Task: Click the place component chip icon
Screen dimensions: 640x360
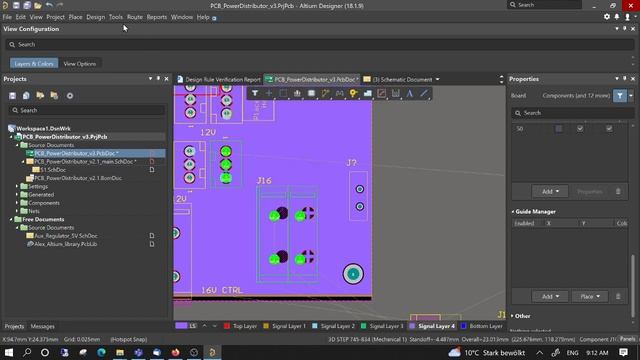Action: tap(311, 93)
